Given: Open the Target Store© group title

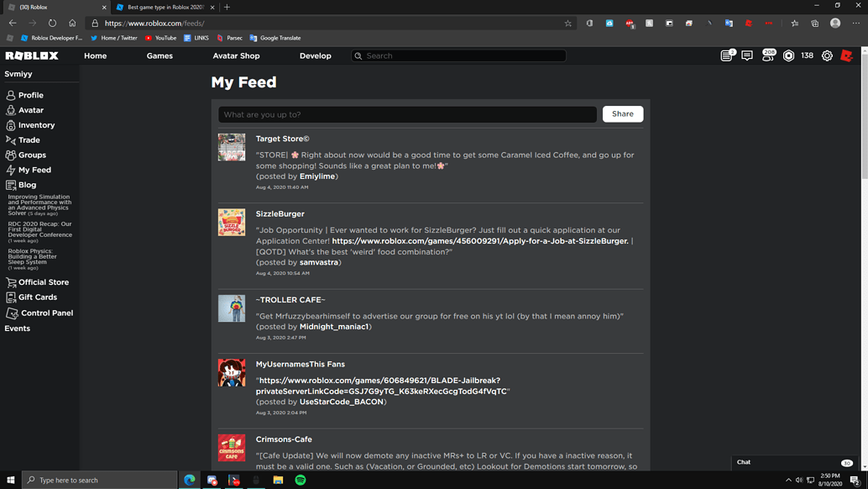Looking at the screenshot, I should 282,139.
